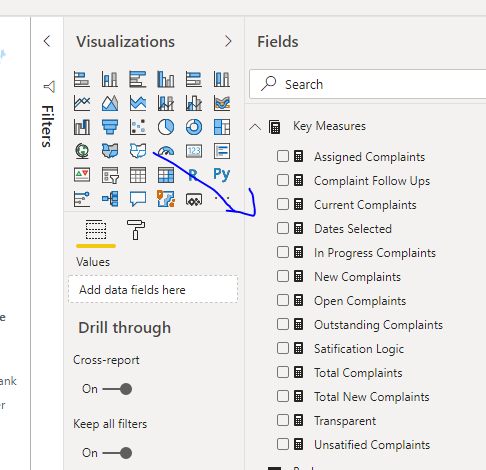Select the key influencers visual
The image size is (486, 470).
click(82, 199)
